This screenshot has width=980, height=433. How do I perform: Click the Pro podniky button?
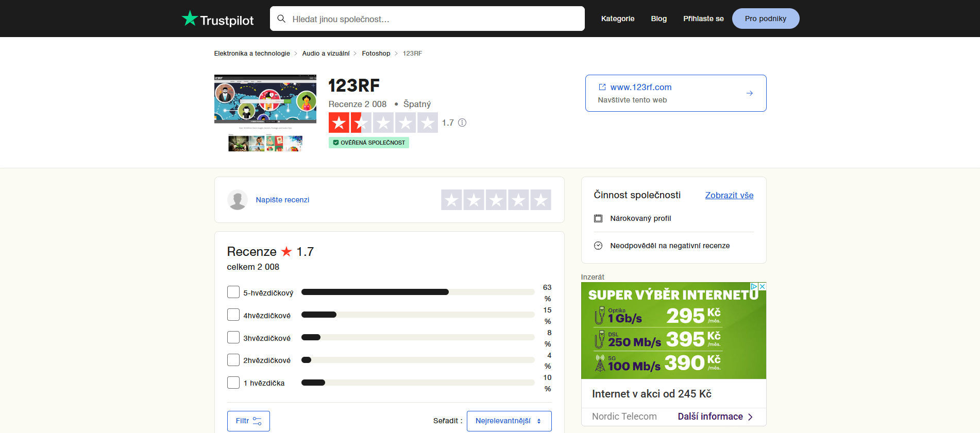coord(766,19)
